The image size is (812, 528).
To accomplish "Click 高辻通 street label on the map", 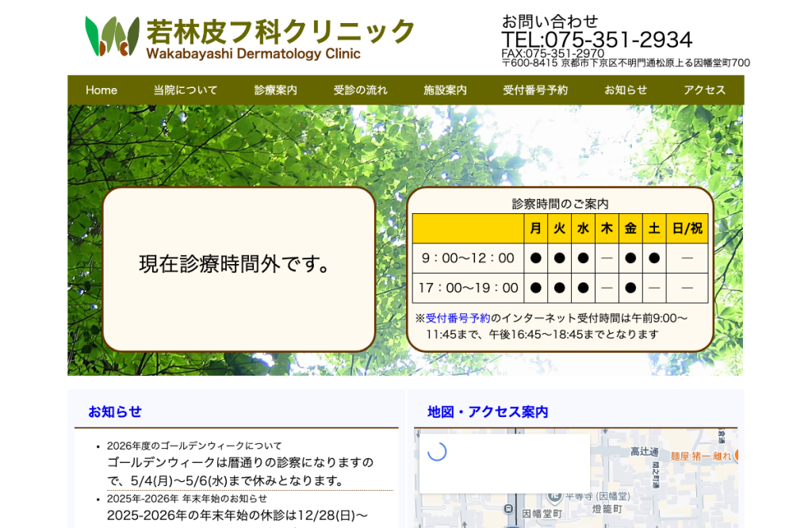I will [644, 451].
